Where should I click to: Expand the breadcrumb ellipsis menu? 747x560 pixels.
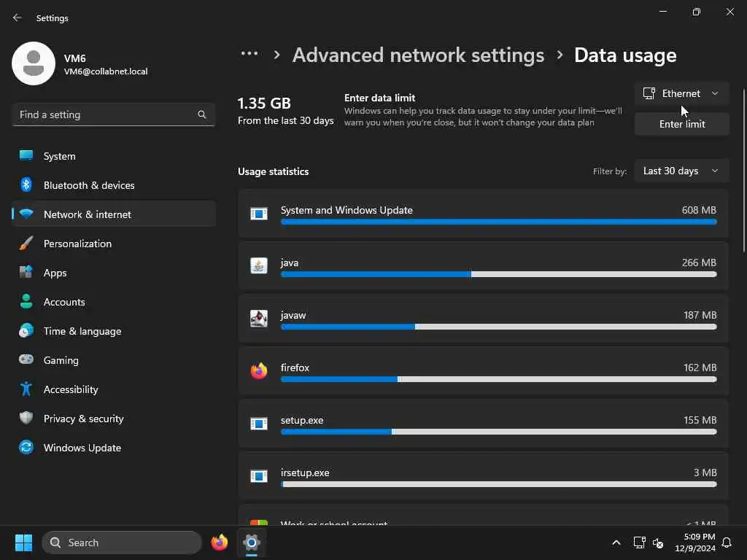(x=249, y=55)
